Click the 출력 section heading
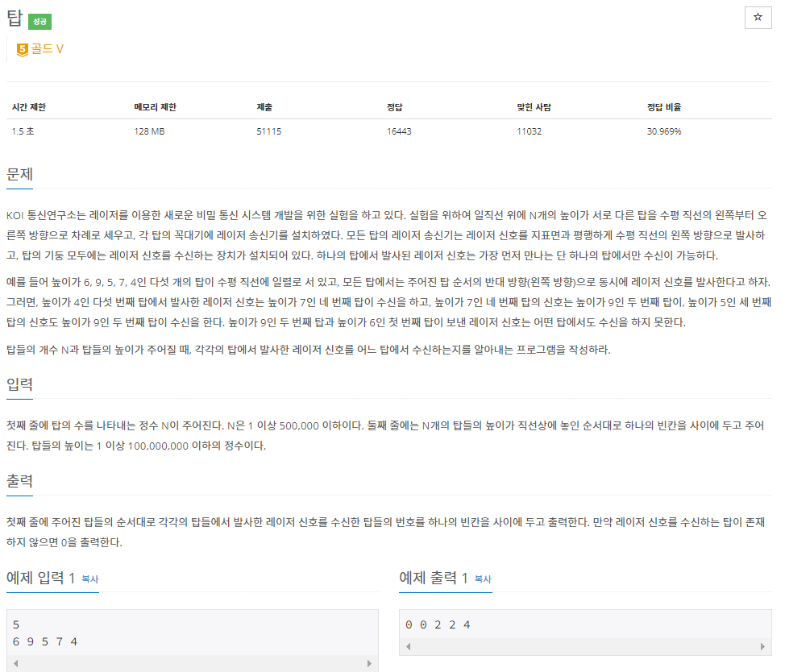Viewport: 785px width, 672px height. coord(19,481)
